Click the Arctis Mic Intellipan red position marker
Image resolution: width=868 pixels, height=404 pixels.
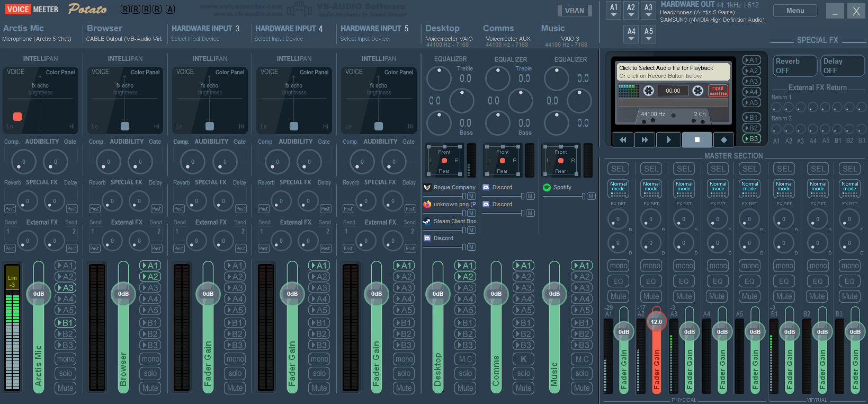pos(17,116)
